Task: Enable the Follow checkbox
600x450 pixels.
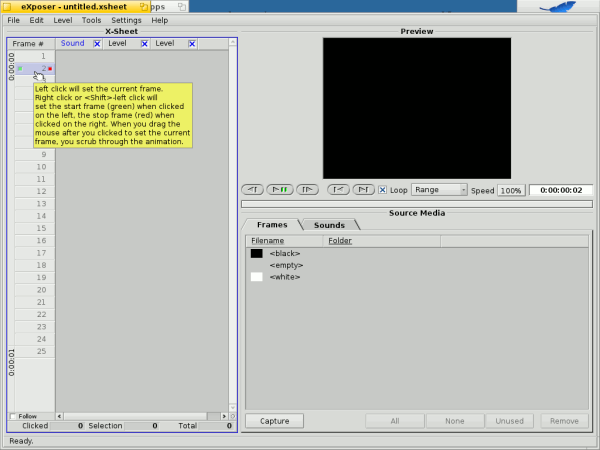Action: pos(13,416)
